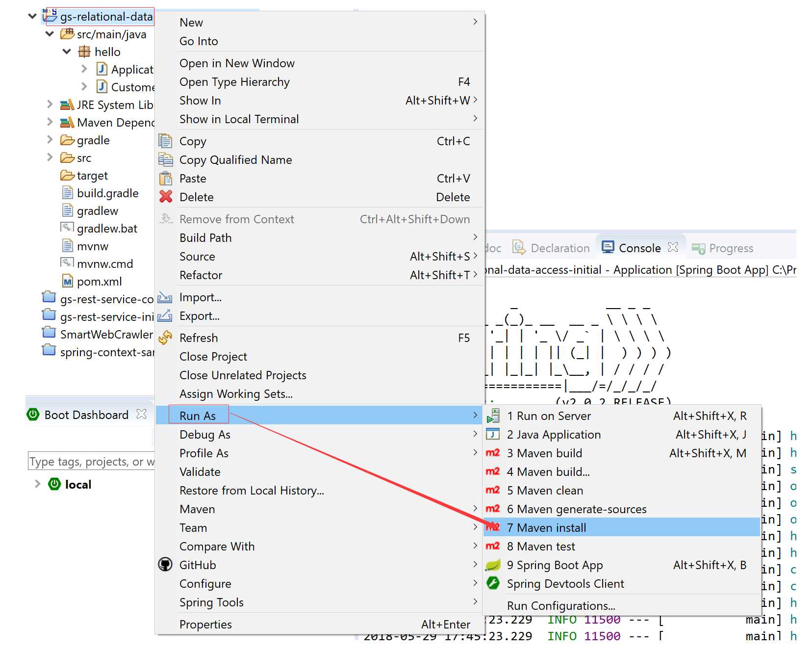Open the New submenu
812x652 pixels.
(x=320, y=23)
